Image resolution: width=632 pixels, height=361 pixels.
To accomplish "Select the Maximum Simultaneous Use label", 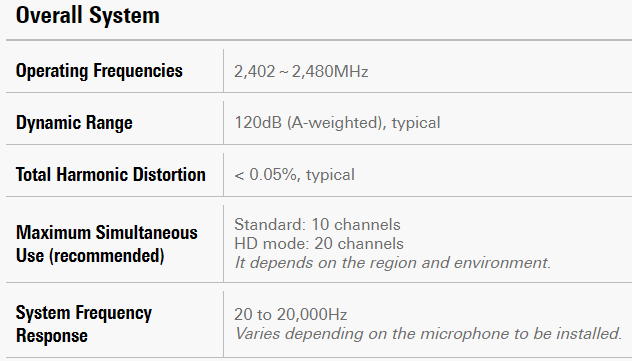I will pos(107,244).
